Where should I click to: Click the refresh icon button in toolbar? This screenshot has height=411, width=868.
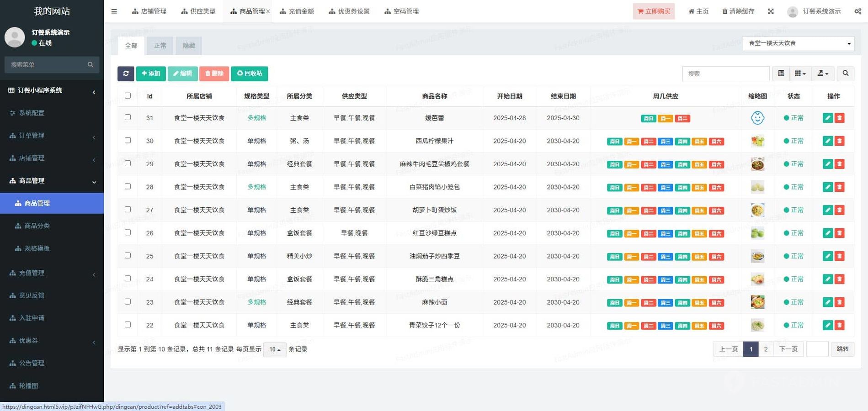pos(126,74)
